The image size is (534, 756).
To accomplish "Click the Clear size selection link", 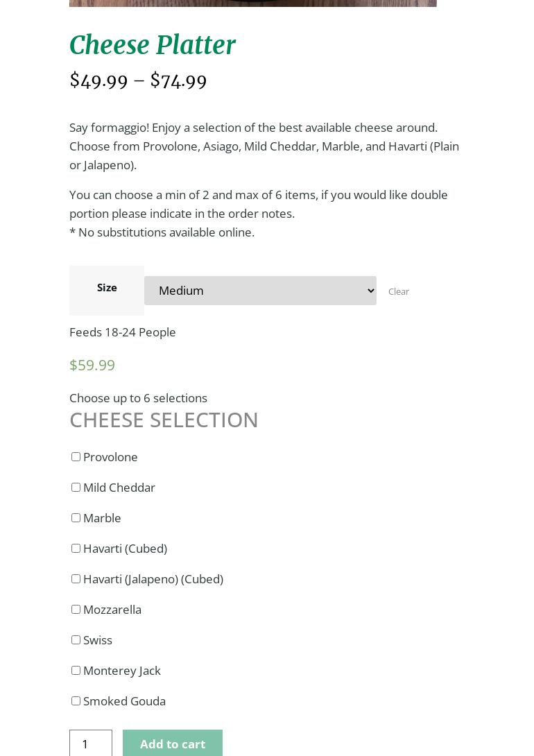I will 399,292.
